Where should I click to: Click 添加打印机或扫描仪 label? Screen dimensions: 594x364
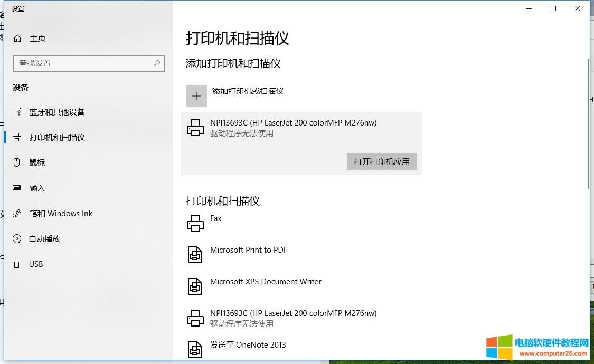click(248, 91)
